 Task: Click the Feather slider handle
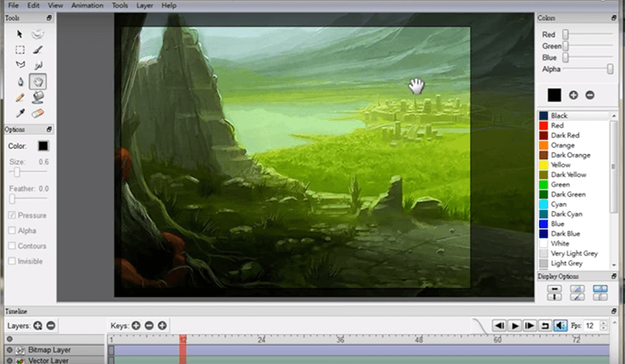(x=12, y=198)
